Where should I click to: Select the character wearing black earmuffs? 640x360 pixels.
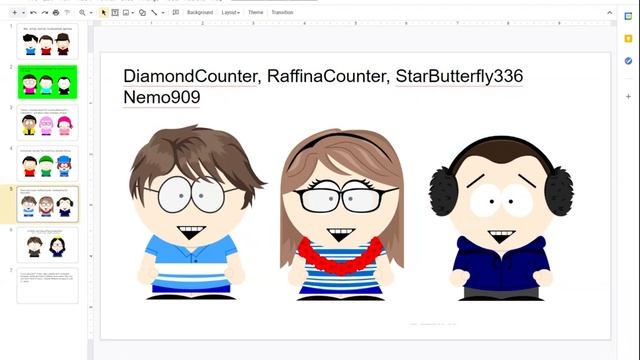501,218
